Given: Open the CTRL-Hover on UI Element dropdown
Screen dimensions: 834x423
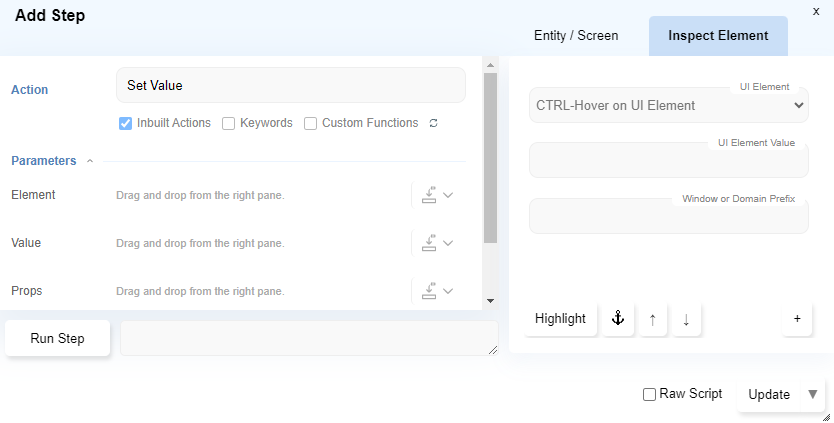Looking at the screenshot, I should [x=668, y=105].
